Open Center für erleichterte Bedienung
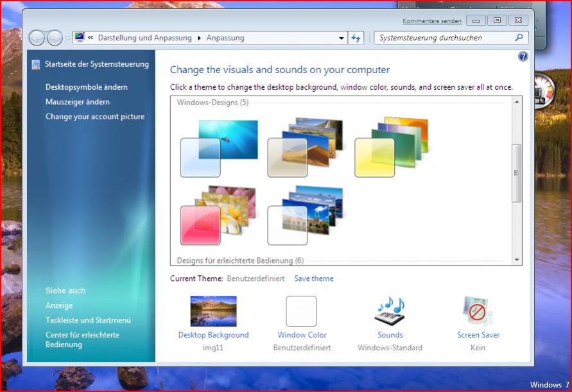Screen dimensions: 572x392 pyautogui.click(x=82, y=339)
